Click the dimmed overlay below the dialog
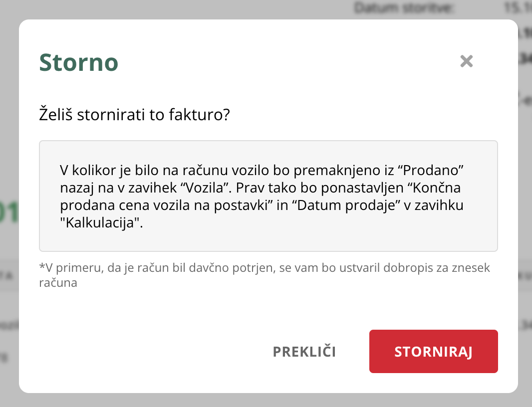The width and height of the screenshot is (532, 407). point(266,401)
